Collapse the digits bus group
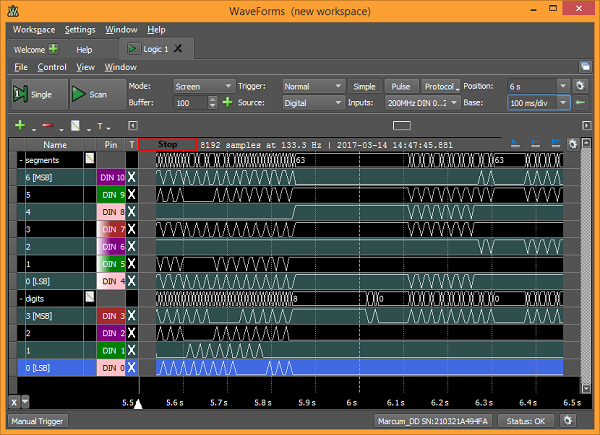Image resolution: width=600 pixels, height=435 pixels. pyautogui.click(x=21, y=299)
